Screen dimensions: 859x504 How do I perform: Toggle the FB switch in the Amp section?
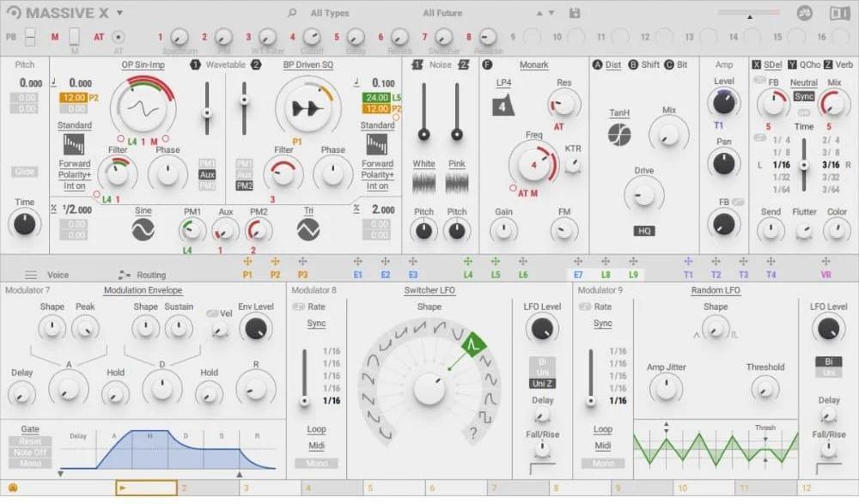pos(738,202)
